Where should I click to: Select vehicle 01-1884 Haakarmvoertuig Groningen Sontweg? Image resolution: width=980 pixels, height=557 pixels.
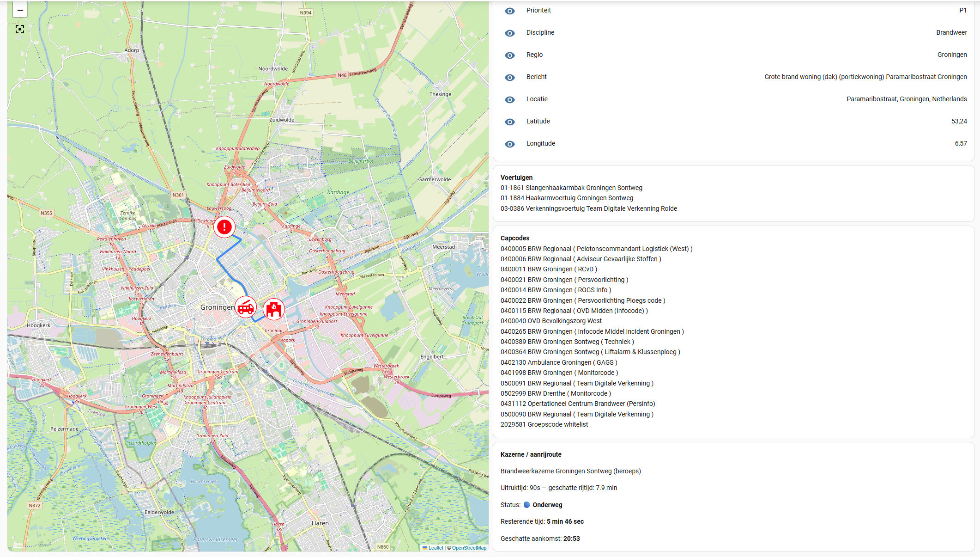567,198
